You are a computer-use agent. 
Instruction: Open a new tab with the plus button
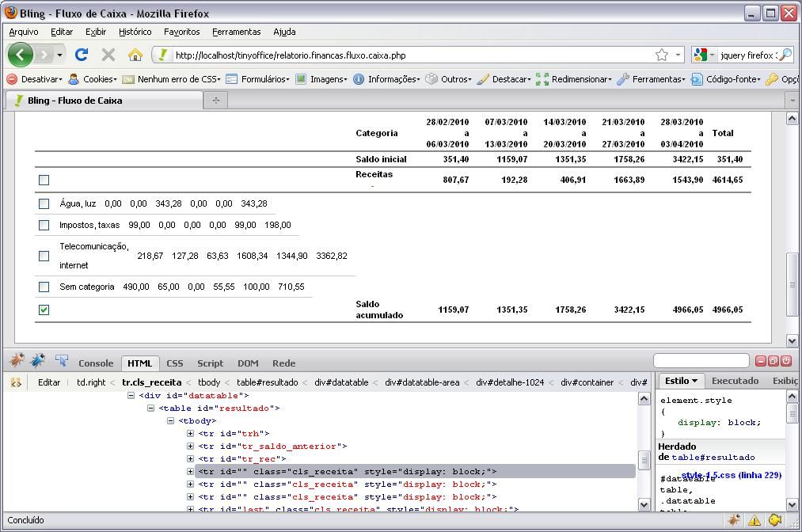click(x=215, y=101)
